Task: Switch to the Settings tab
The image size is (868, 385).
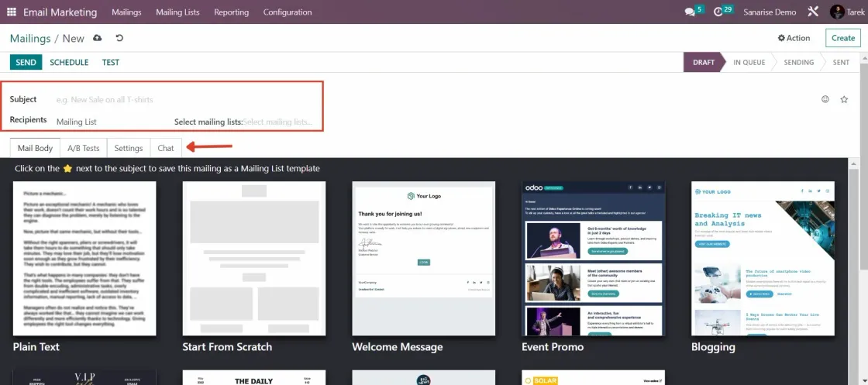Action: click(129, 148)
